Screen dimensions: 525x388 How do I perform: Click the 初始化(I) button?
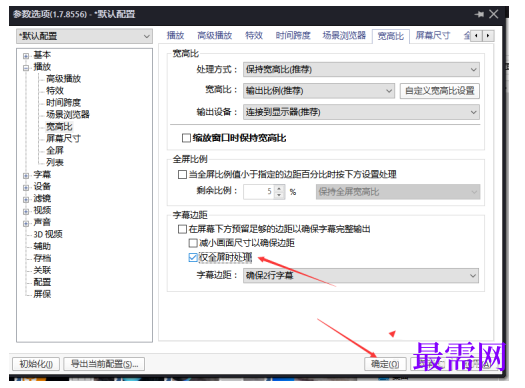pos(36,364)
